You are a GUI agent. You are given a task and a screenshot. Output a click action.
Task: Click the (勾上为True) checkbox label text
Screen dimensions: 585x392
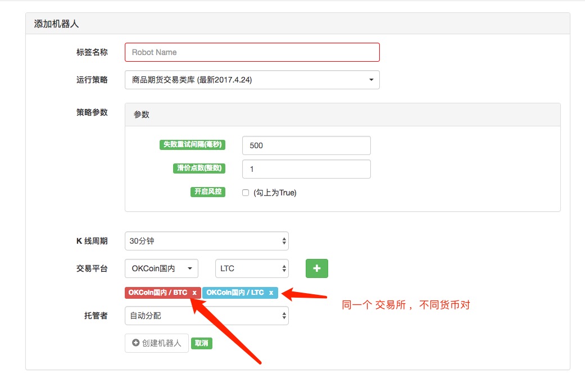275,193
